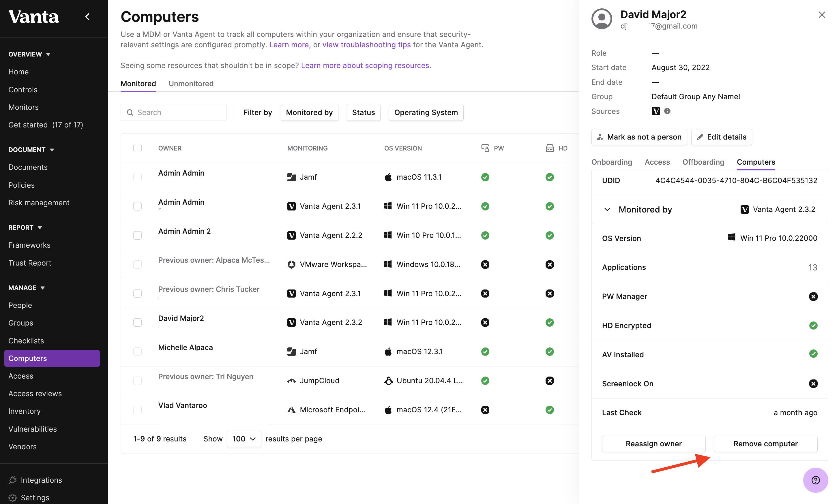Open the Operating System filter dropdown
The height and width of the screenshot is (504, 839).
click(426, 112)
